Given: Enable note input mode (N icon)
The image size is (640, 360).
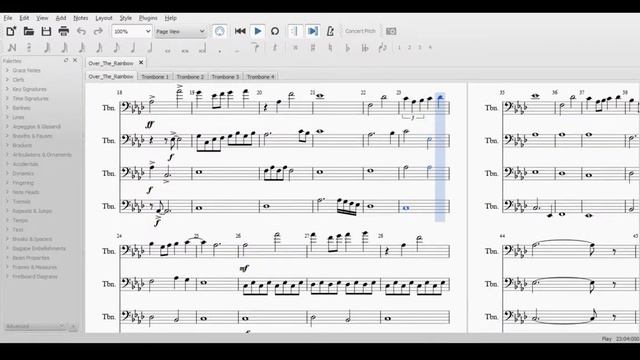Looking at the screenshot, I should pyautogui.click(x=12, y=48).
